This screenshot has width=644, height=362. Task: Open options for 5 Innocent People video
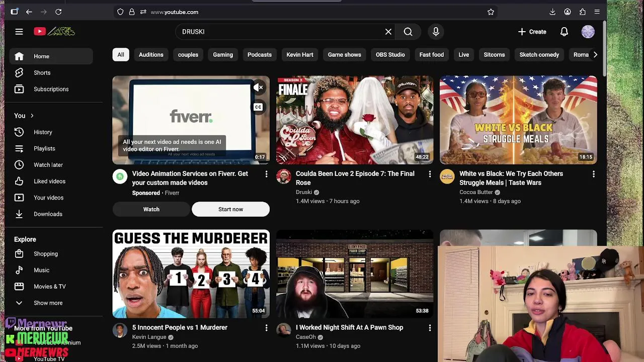tap(266, 328)
